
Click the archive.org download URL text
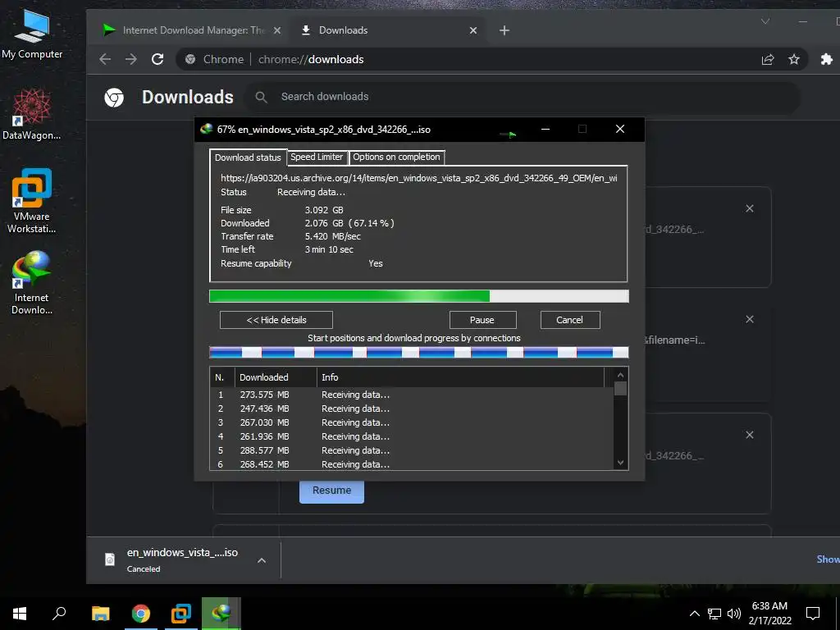tap(419, 178)
